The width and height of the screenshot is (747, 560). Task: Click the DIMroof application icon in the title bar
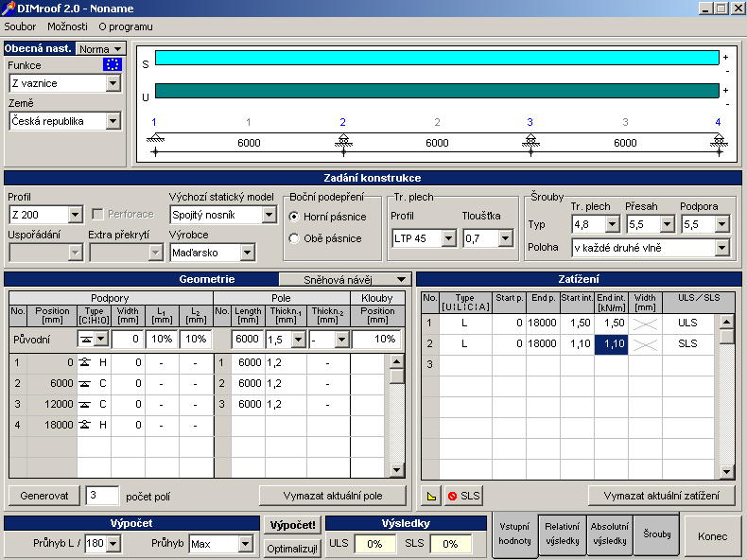point(9,9)
